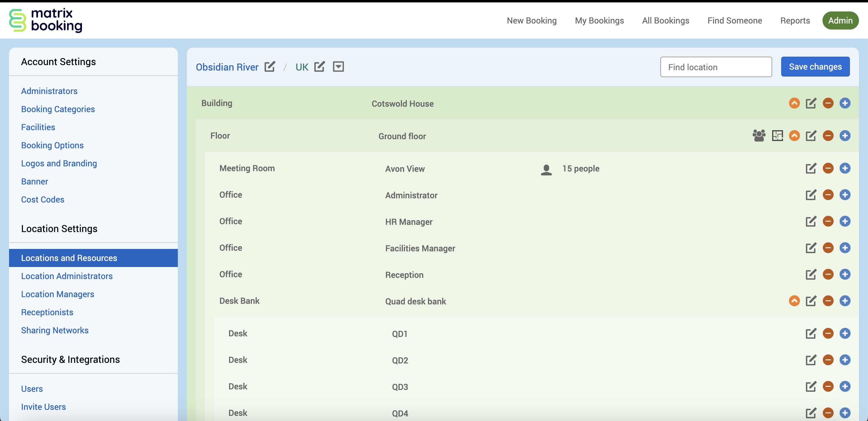Screen dimensions: 868x421
Task: Click the Find location search field
Action: tap(716, 67)
